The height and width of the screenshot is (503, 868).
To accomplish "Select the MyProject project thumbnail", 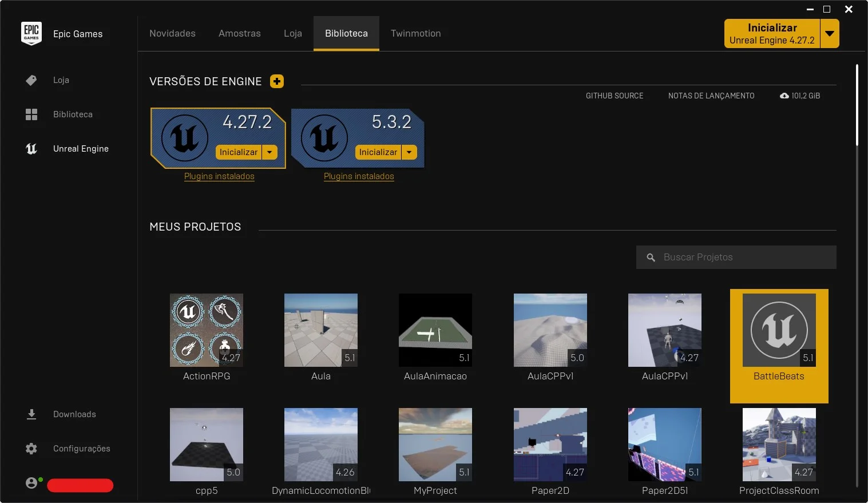I will 435,445.
